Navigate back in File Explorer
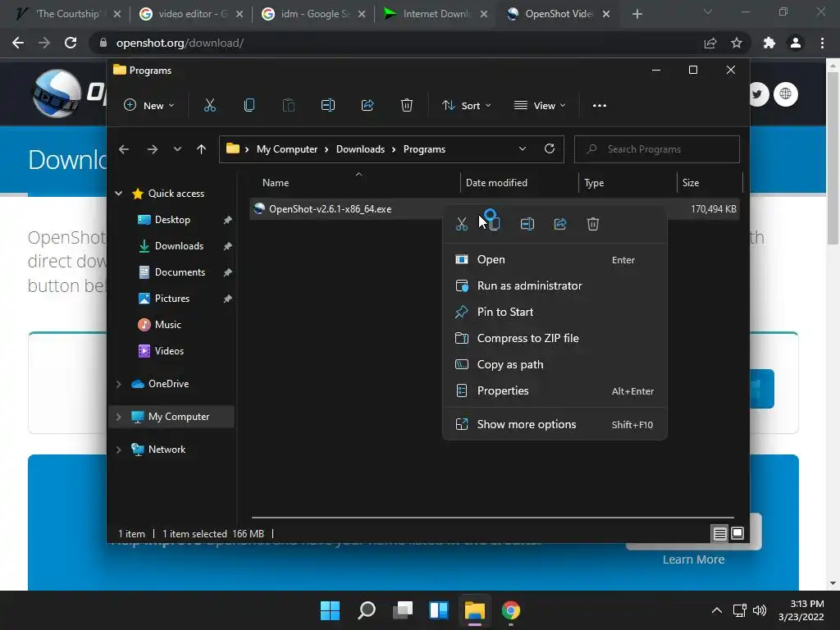 124,149
